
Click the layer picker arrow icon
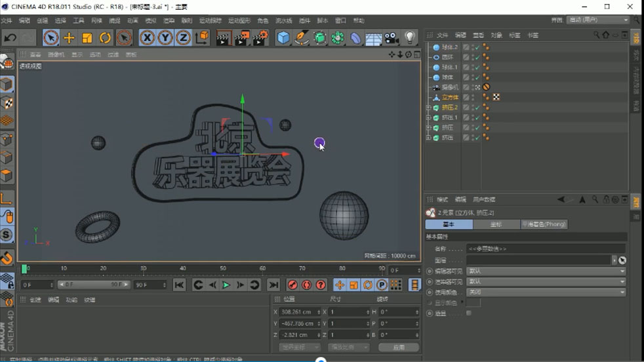(622, 260)
